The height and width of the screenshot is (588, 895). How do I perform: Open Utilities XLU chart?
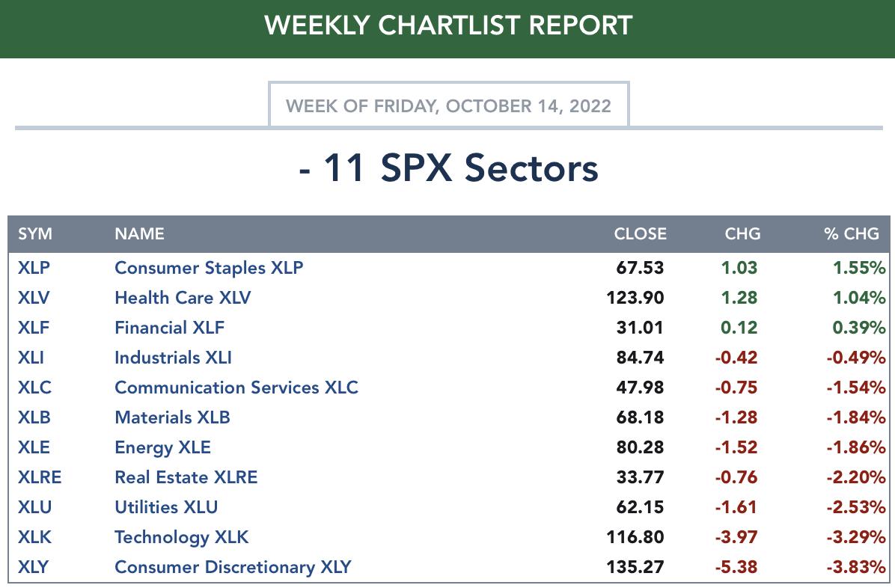click(166, 507)
